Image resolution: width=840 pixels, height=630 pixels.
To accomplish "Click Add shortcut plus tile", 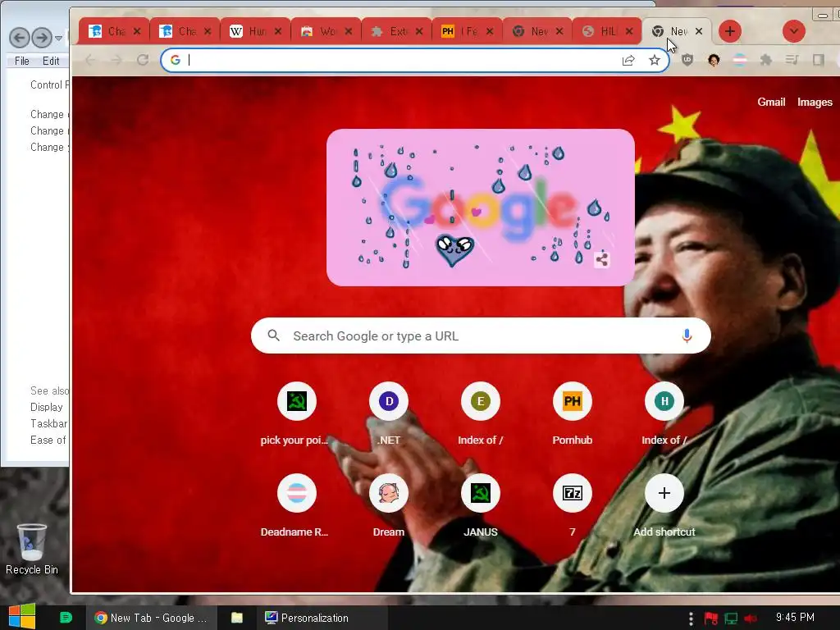I will pos(664,493).
